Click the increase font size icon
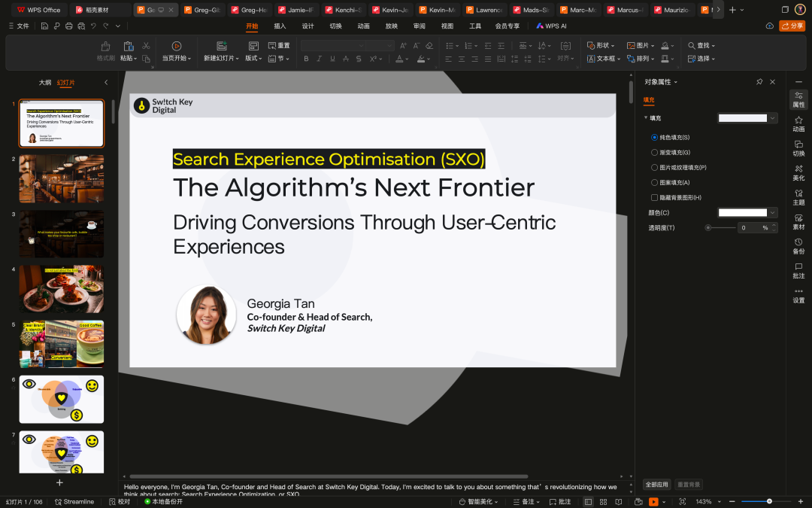The height and width of the screenshot is (508, 812). click(403, 46)
